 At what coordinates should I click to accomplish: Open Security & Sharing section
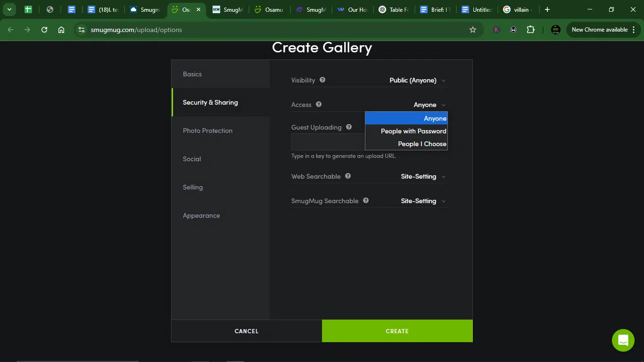click(221, 102)
